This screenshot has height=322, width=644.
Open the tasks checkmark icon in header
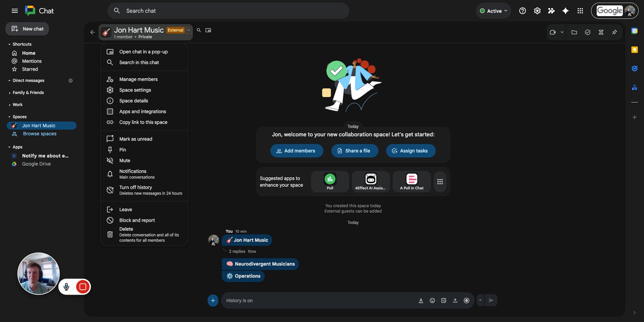(588, 32)
